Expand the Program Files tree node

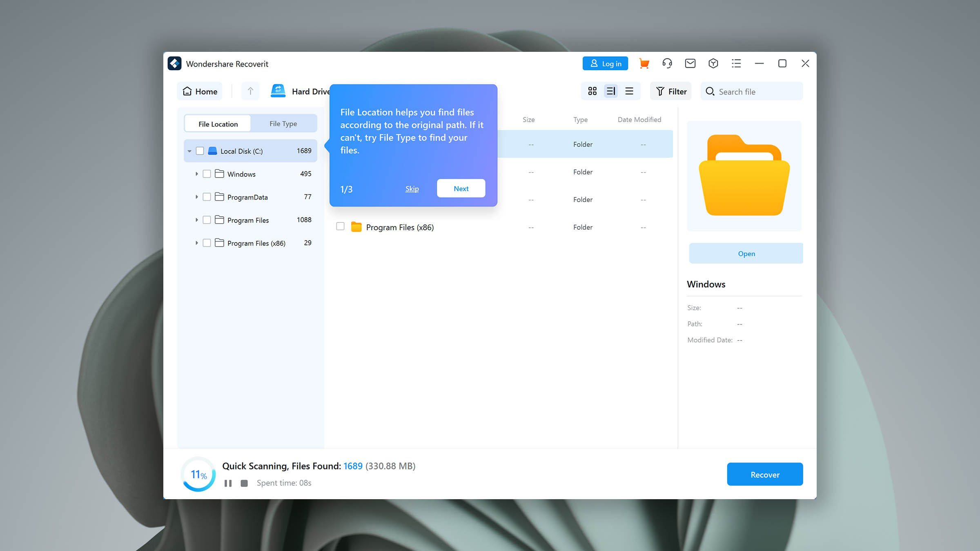pos(196,220)
